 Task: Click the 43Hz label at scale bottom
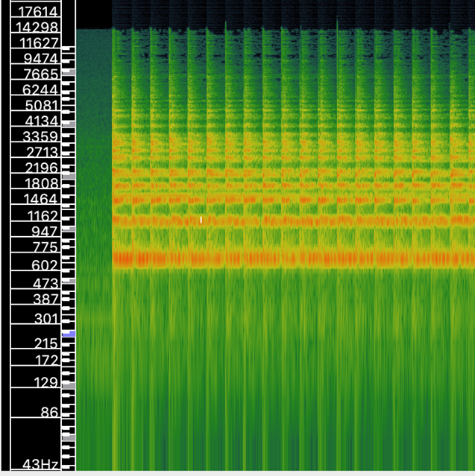point(41,464)
